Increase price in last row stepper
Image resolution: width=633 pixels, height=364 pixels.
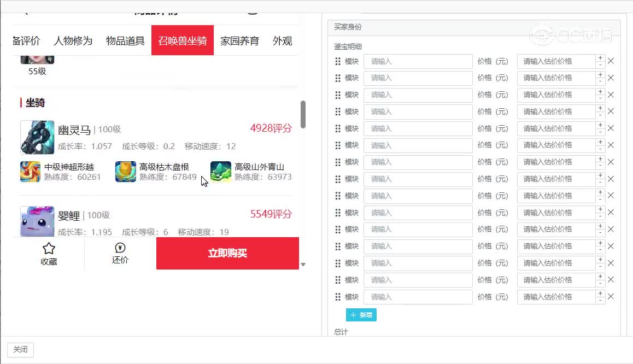pyautogui.click(x=600, y=293)
